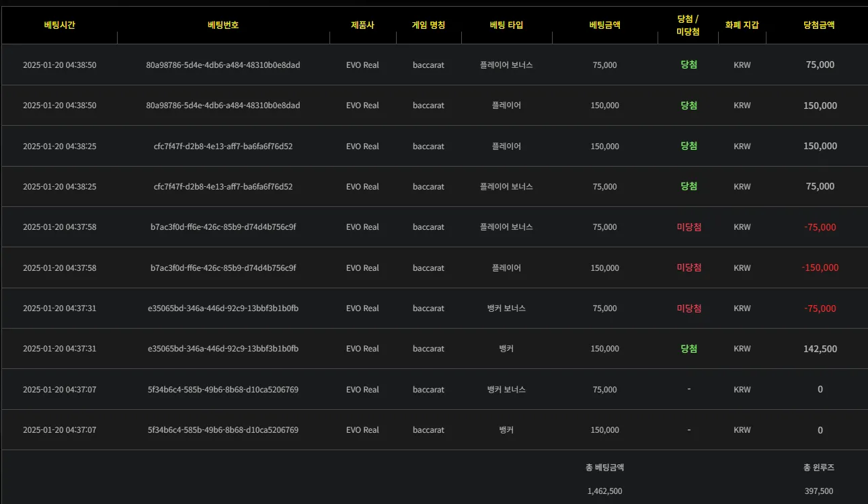This screenshot has width=868, height=504.
Task: Click the 베팅 타입 column header
Action: click(x=506, y=25)
